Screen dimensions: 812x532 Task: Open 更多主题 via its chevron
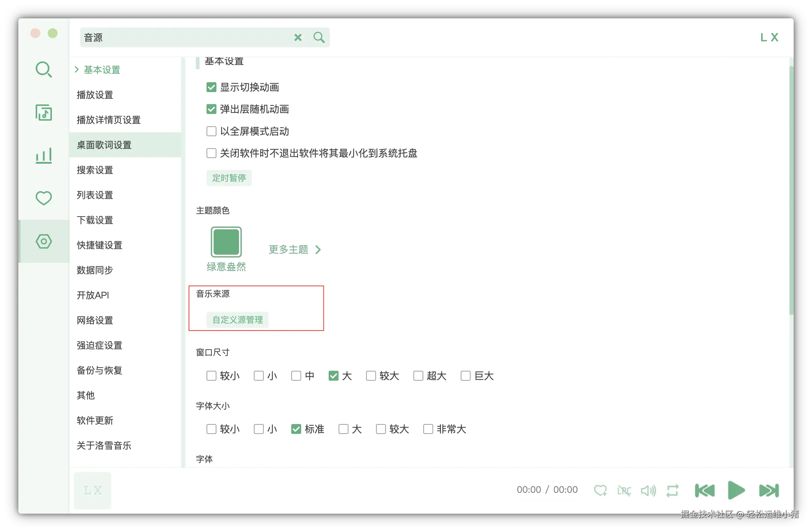[x=318, y=250]
